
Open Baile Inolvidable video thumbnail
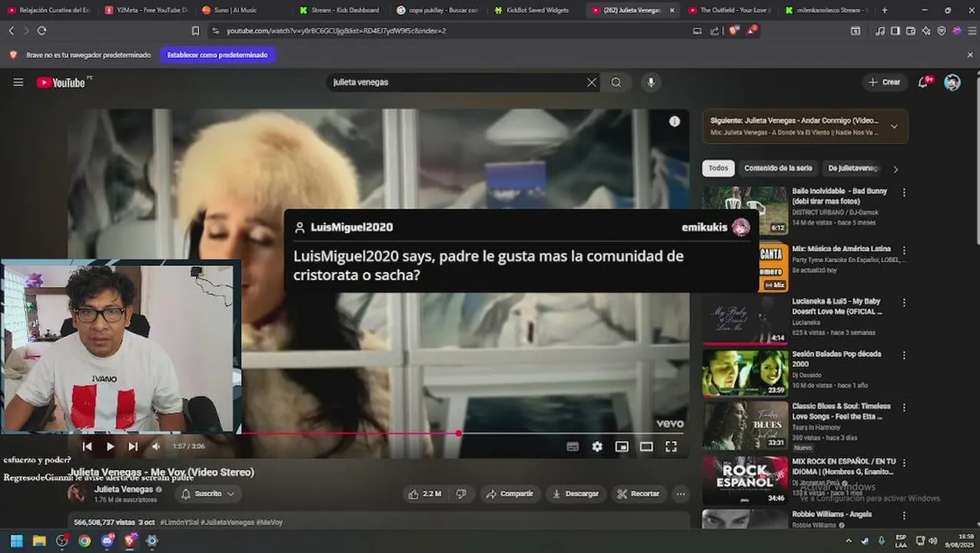[745, 210]
